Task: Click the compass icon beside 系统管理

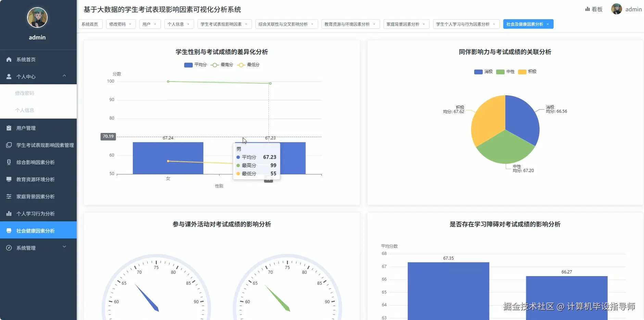Action: pos(9,248)
